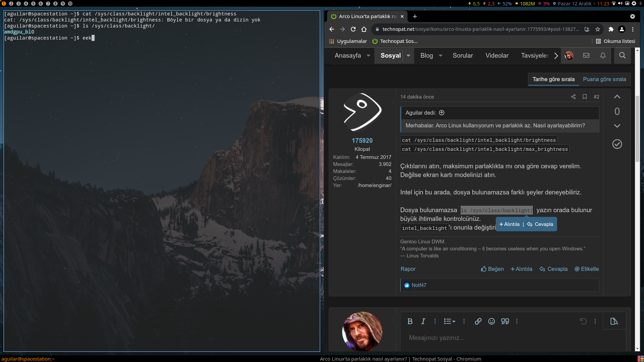644x362 pixels.
Task: Open the inbox envelope icon
Action: point(586,55)
